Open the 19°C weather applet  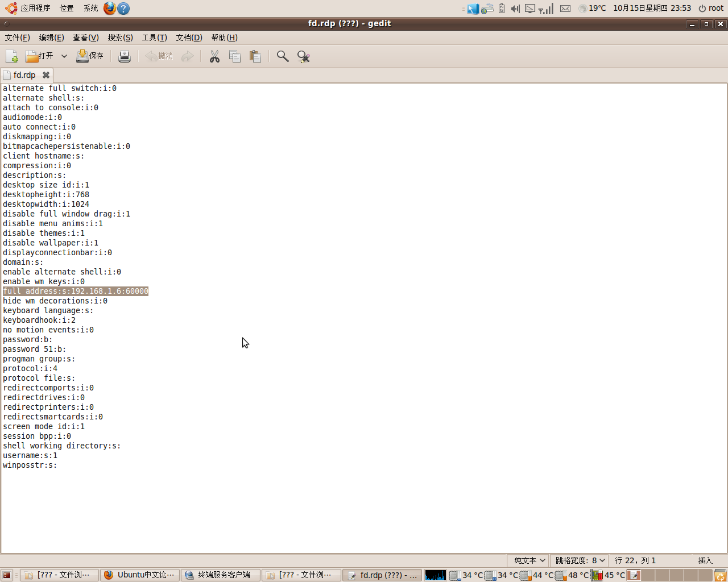[x=592, y=8]
